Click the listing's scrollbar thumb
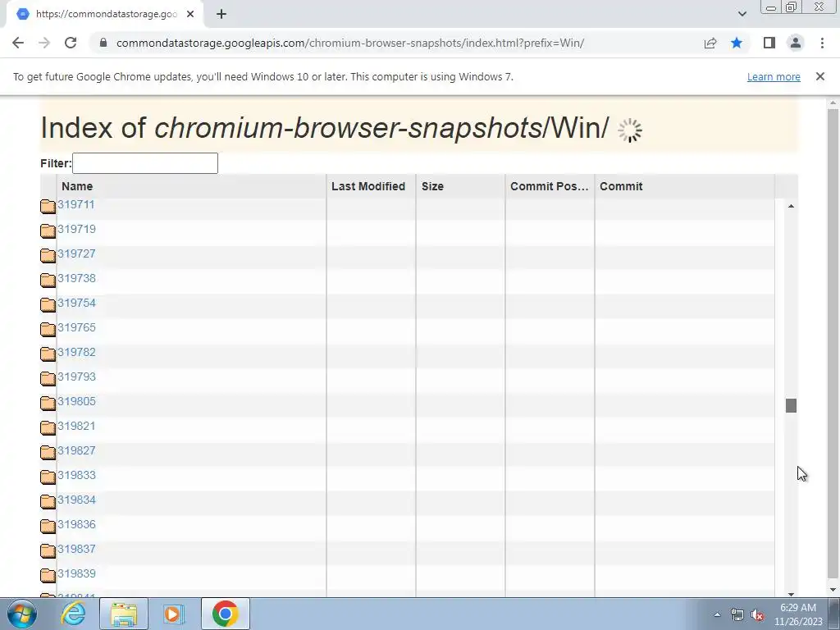The height and width of the screenshot is (630, 840). (x=792, y=405)
